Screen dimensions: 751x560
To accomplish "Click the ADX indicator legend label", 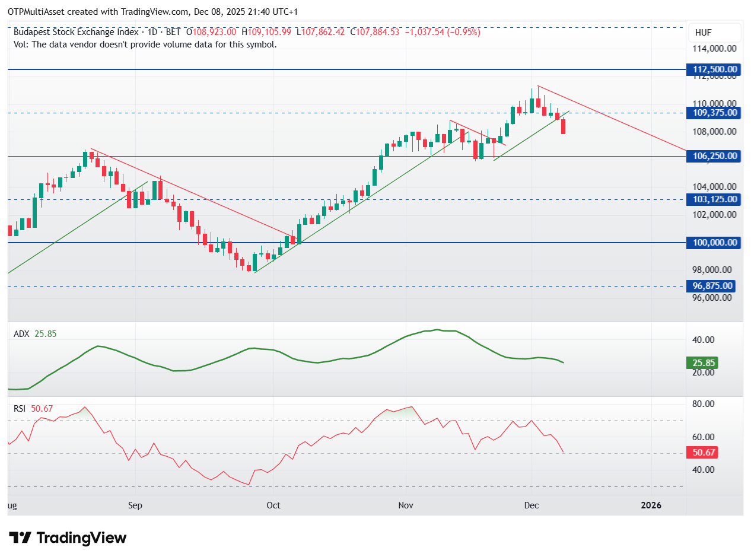I will click(21, 334).
